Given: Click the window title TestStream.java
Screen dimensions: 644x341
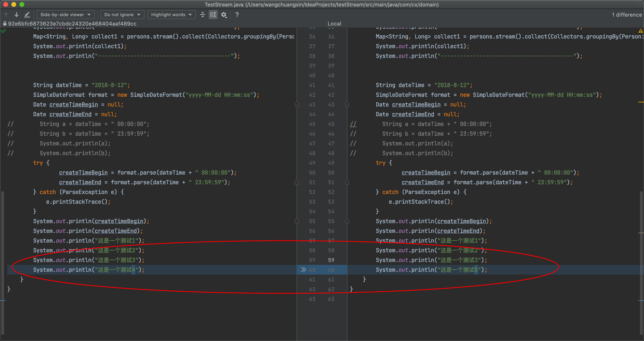Looking at the screenshot, I should pos(322,4).
